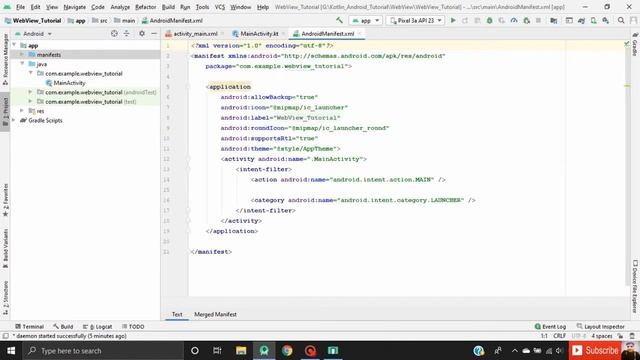Select the Text tab below the editor

(x=177, y=314)
